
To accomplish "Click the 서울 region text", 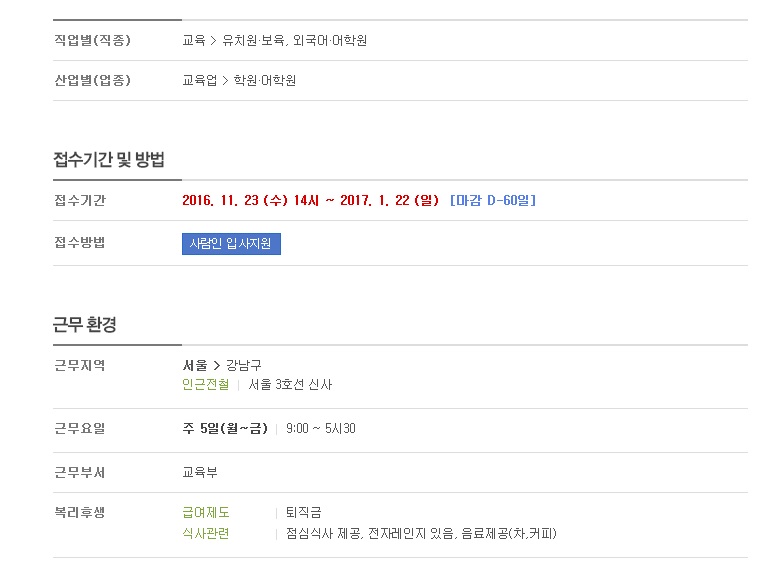I will point(195,365).
